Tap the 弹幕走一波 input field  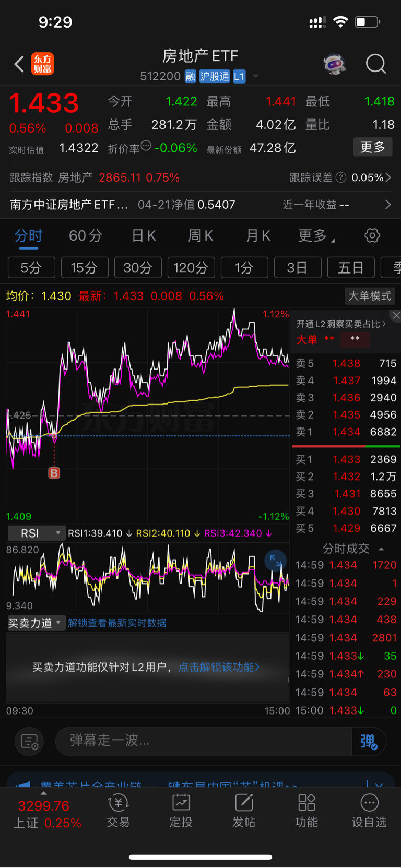point(204,741)
